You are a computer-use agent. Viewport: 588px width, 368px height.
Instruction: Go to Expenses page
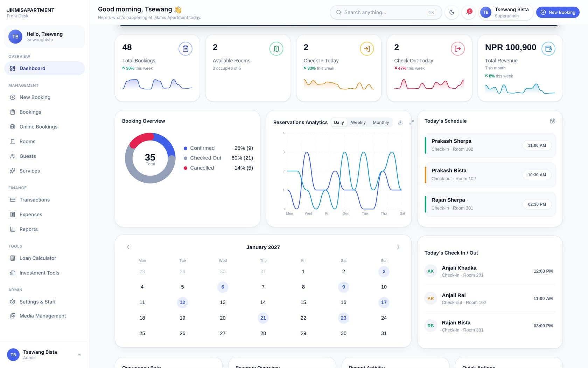point(44,214)
